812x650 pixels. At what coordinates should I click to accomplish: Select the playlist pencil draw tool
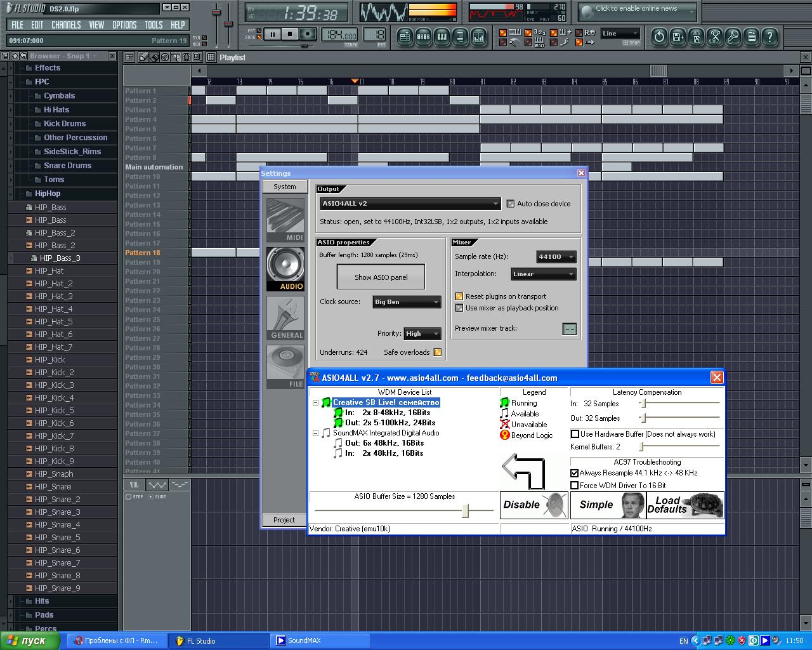pos(143,57)
